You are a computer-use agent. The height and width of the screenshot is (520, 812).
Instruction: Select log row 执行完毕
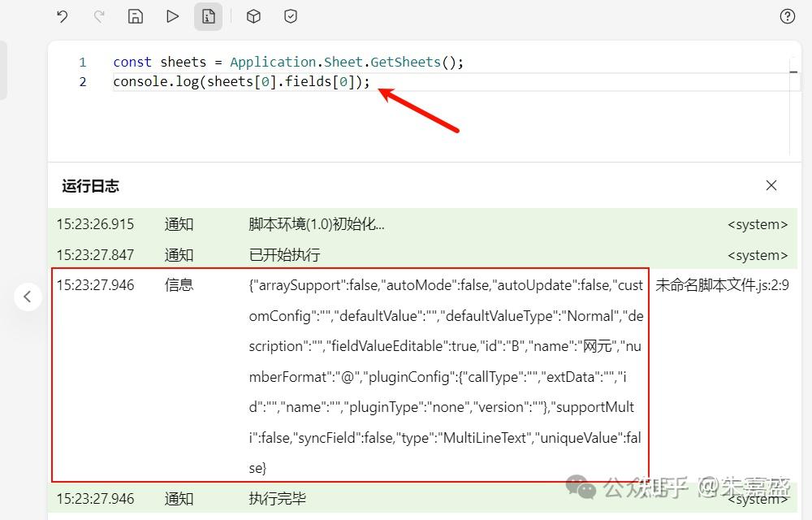[x=422, y=499]
